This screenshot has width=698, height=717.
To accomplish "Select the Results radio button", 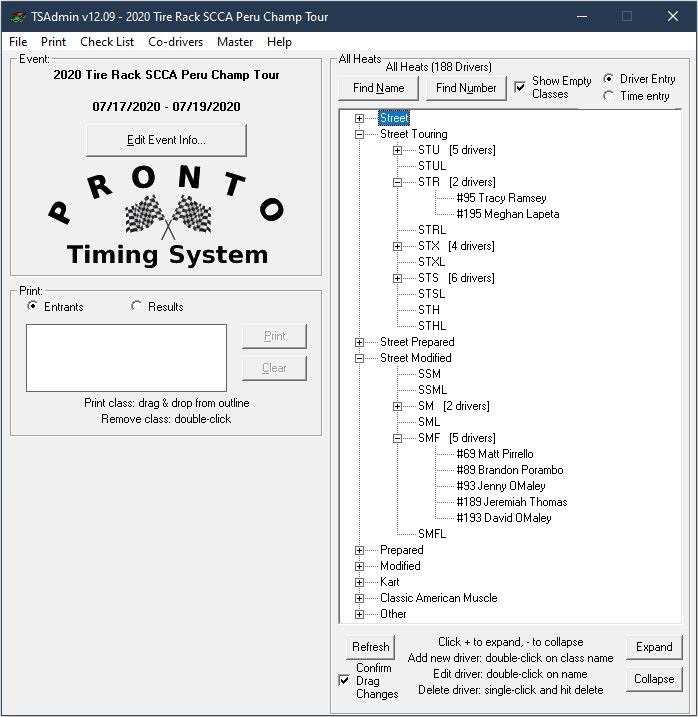I will pyautogui.click(x=136, y=306).
